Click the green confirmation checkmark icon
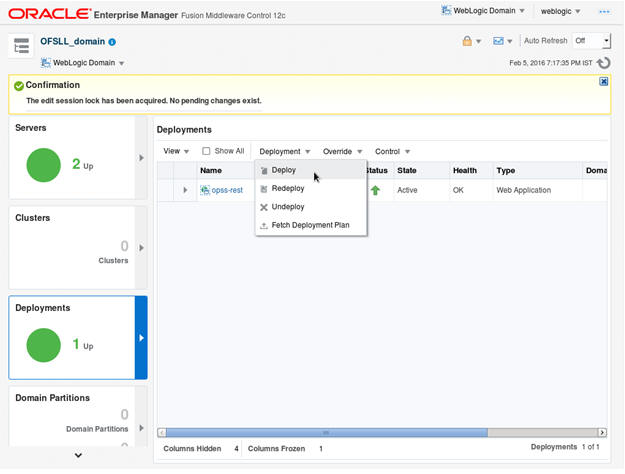Viewport: 625px width, 474px height. click(x=19, y=86)
